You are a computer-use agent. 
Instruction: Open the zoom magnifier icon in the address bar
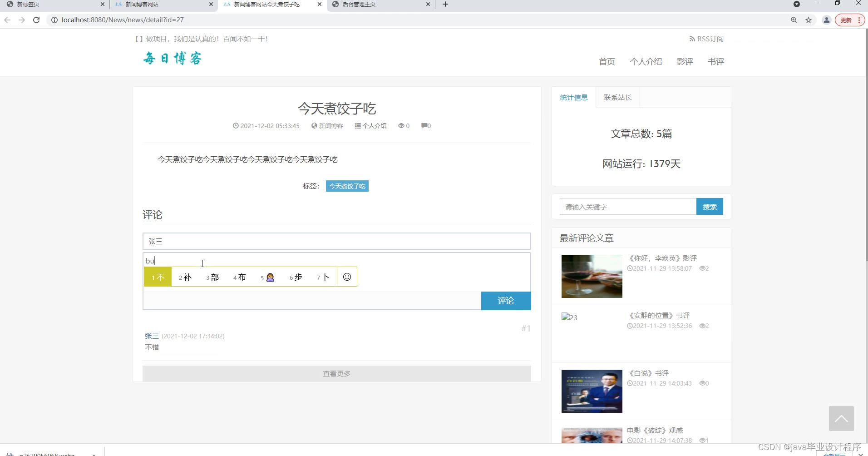point(794,20)
